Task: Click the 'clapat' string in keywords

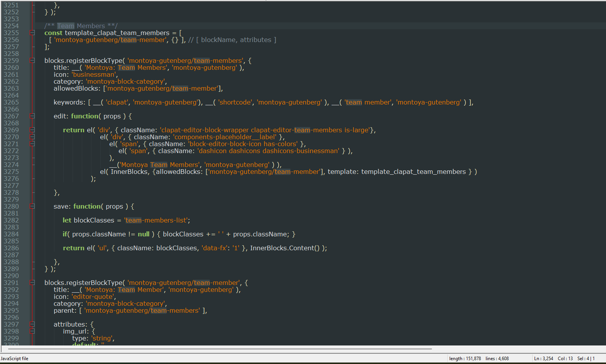Action: click(x=117, y=102)
